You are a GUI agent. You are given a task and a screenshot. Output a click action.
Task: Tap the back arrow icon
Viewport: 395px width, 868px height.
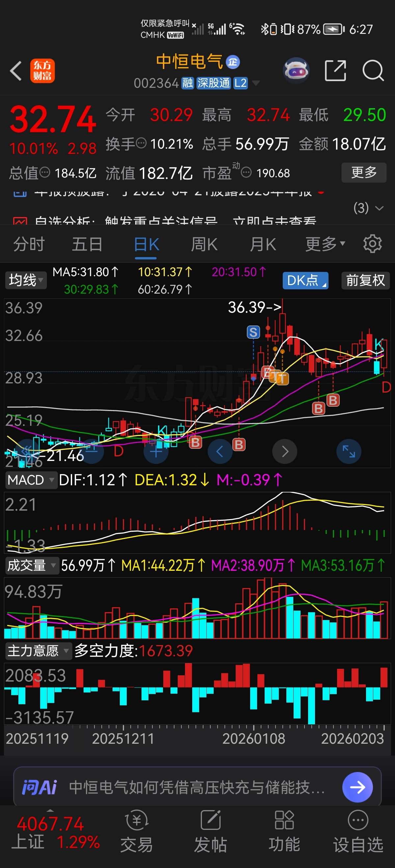click(16, 71)
